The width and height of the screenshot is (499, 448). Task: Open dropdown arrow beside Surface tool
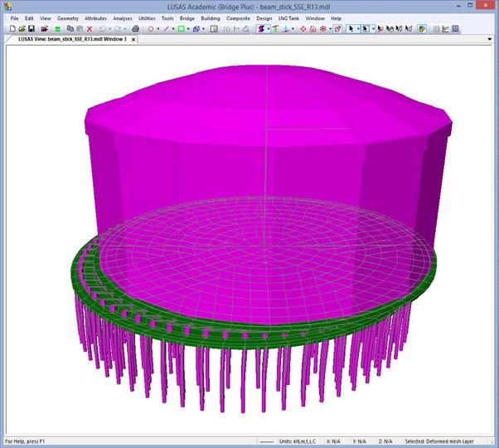188,29
